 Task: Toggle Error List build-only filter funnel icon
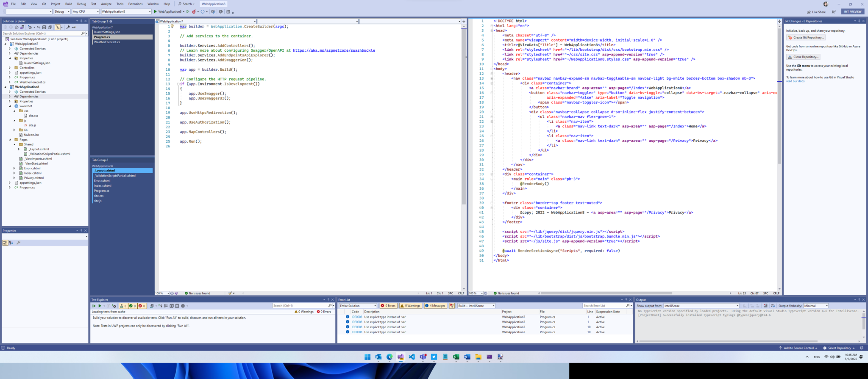(x=452, y=306)
